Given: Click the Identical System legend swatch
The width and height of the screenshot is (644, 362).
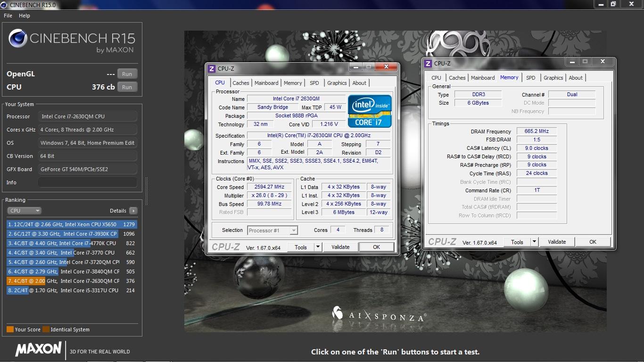Looking at the screenshot, I should 46,329.
